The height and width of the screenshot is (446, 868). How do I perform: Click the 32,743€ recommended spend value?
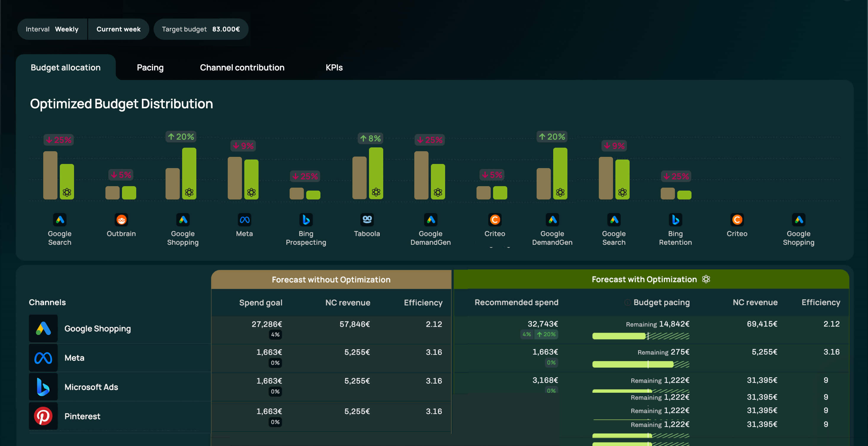click(x=543, y=324)
